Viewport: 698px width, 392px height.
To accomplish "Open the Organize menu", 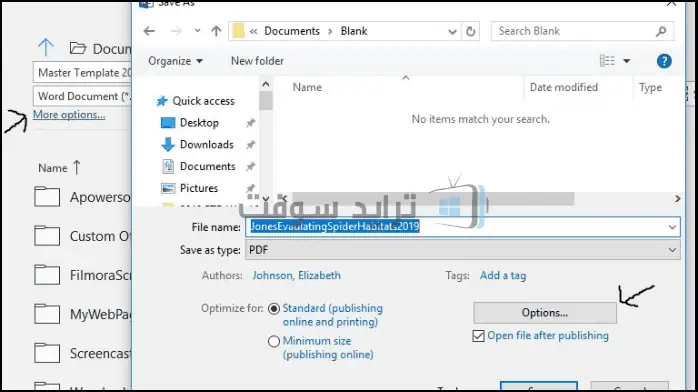I will pyautogui.click(x=175, y=61).
